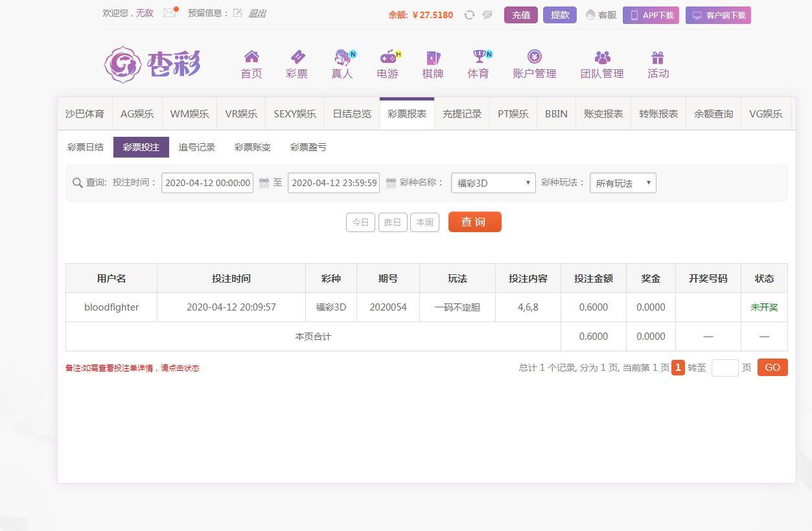
Task: Click the refresh balance icon
Action: (469, 15)
